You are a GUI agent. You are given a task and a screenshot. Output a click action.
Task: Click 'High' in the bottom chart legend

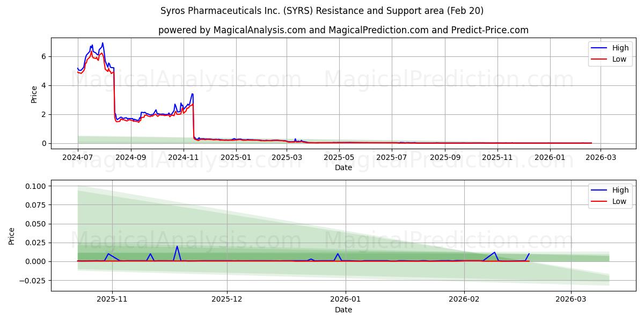[620, 190]
